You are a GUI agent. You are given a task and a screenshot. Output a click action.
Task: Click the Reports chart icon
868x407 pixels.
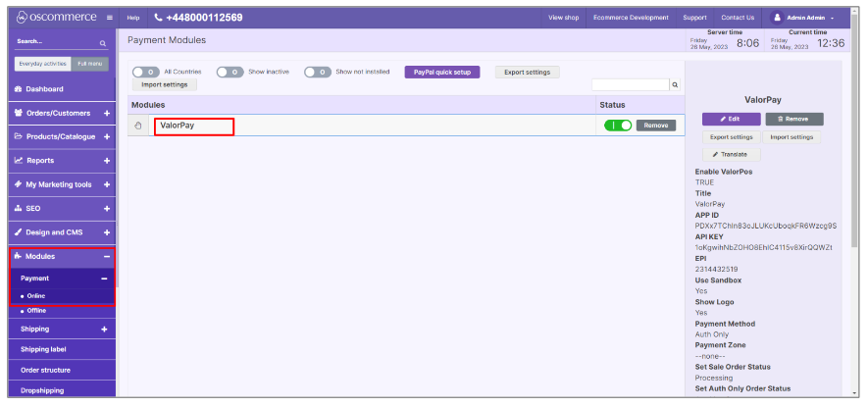(x=19, y=161)
